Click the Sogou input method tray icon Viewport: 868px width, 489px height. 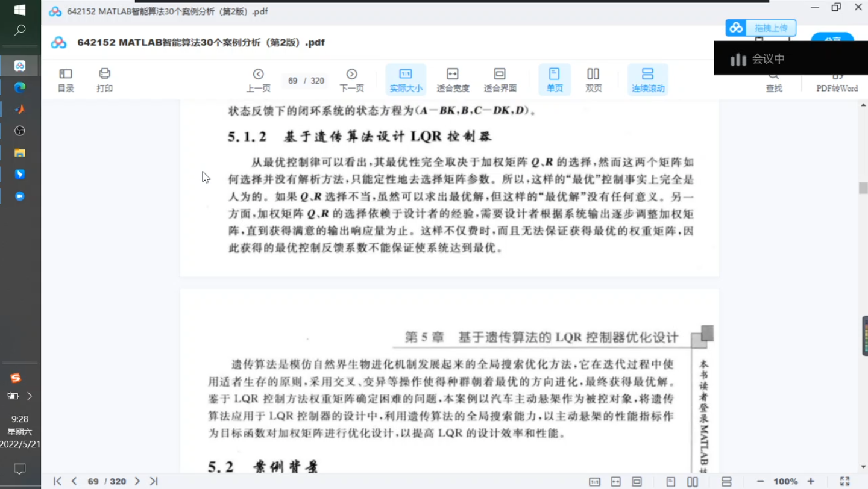(x=16, y=378)
